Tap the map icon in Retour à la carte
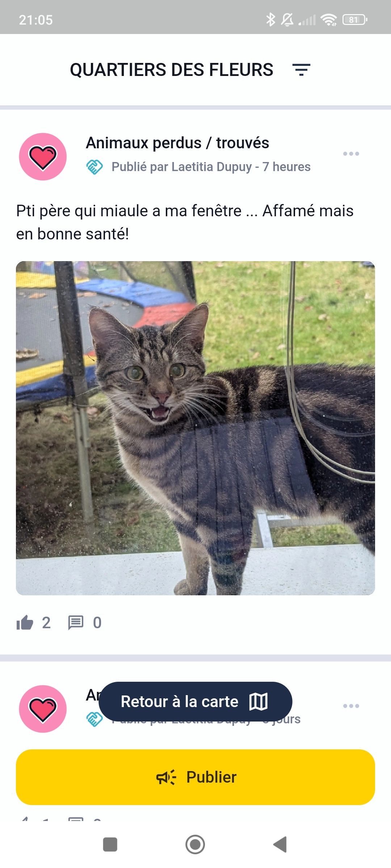The height and width of the screenshot is (868, 391). (x=258, y=702)
